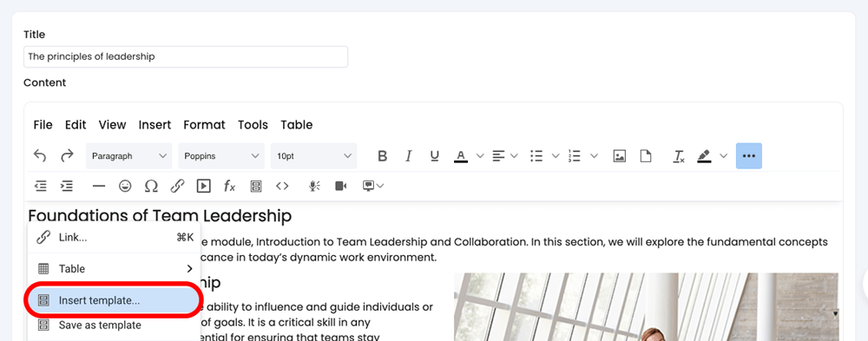
Task: Select Insert template... menu entry
Action: coord(114,301)
